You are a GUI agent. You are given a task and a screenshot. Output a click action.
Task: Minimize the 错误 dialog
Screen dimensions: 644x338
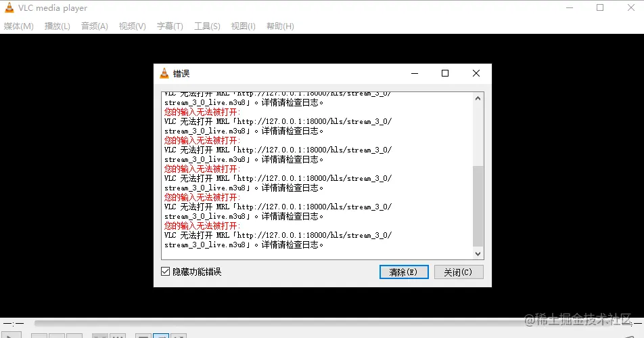415,73
